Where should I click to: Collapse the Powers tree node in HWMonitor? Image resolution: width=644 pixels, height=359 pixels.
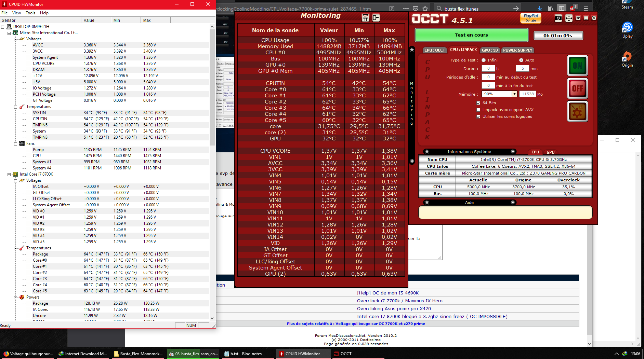pyautogui.click(x=16, y=297)
